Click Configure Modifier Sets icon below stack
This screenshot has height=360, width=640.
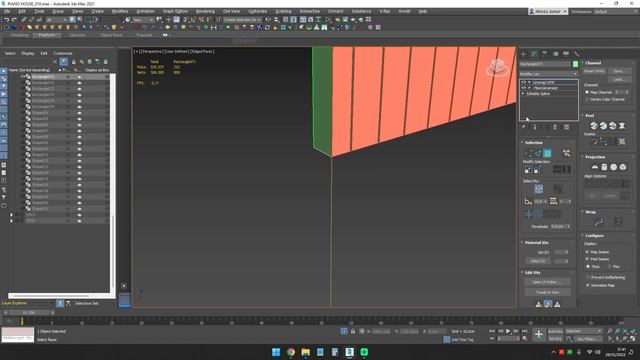[567, 127]
